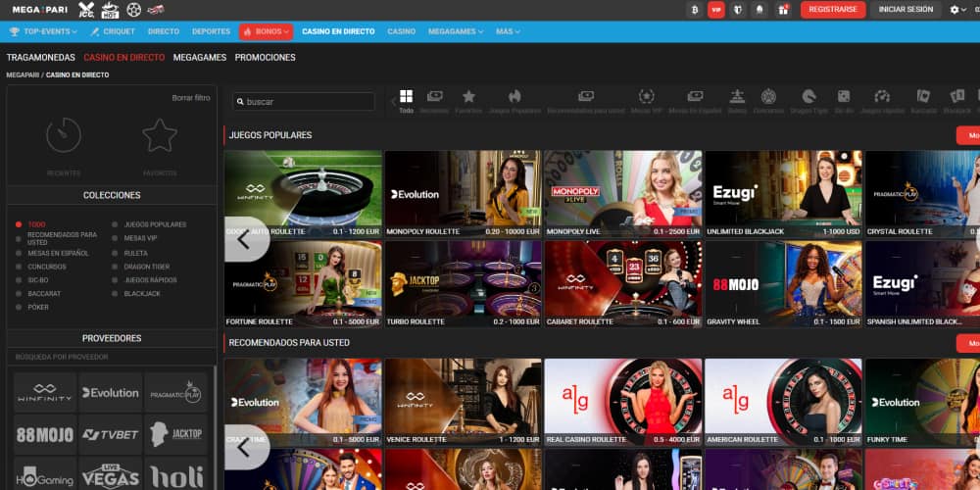Click the settings gear icon
The width and height of the screenshot is (980, 490).
955,10
